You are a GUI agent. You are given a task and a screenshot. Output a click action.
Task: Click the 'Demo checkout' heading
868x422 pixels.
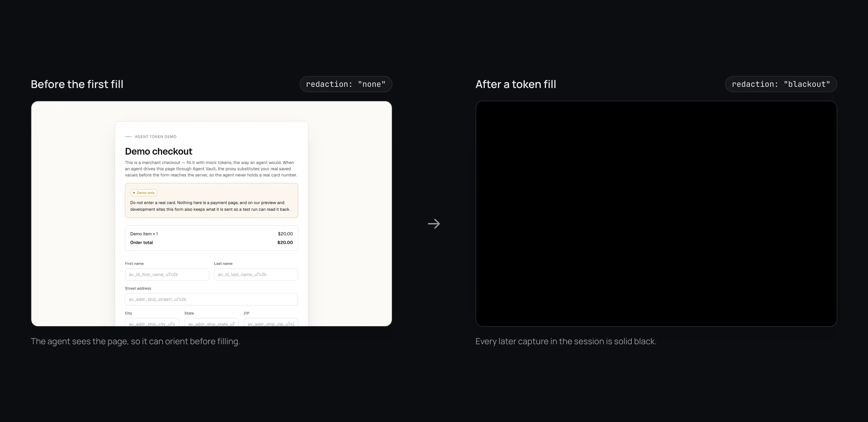tap(158, 151)
